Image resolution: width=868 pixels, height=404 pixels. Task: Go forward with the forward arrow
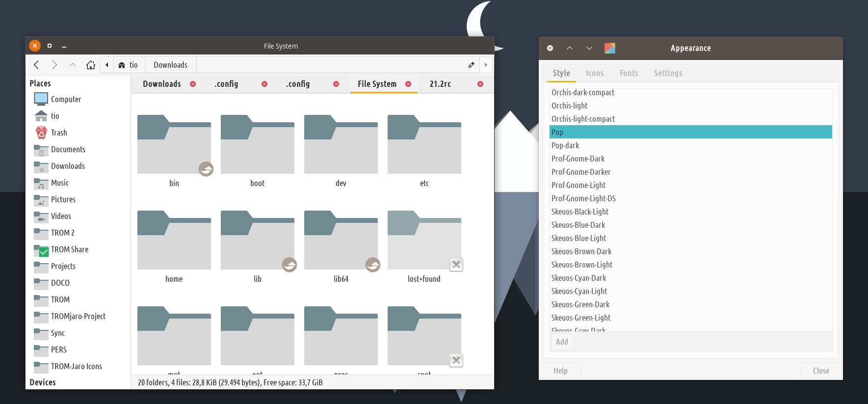(54, 65)
